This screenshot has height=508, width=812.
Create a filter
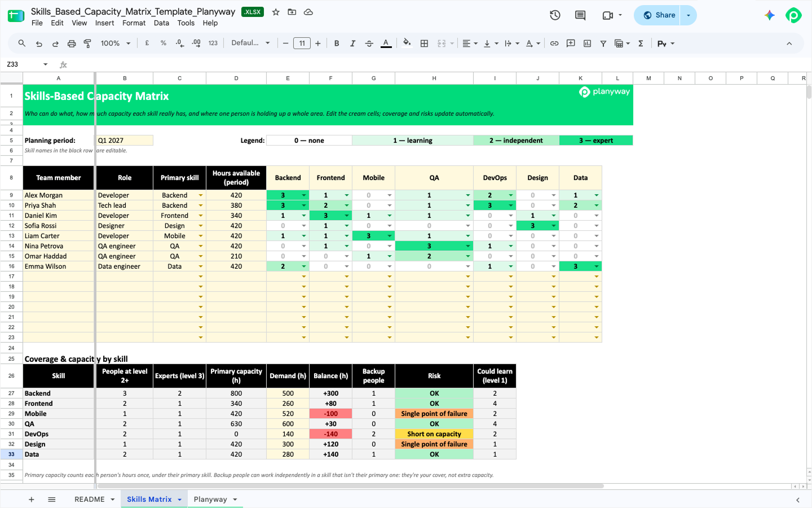coord(603,43)
